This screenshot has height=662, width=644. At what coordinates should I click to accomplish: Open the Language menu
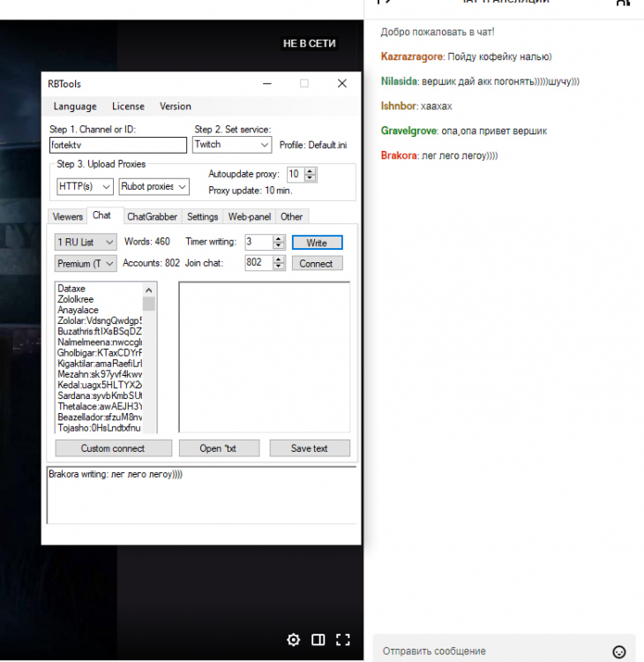[75, 107]
